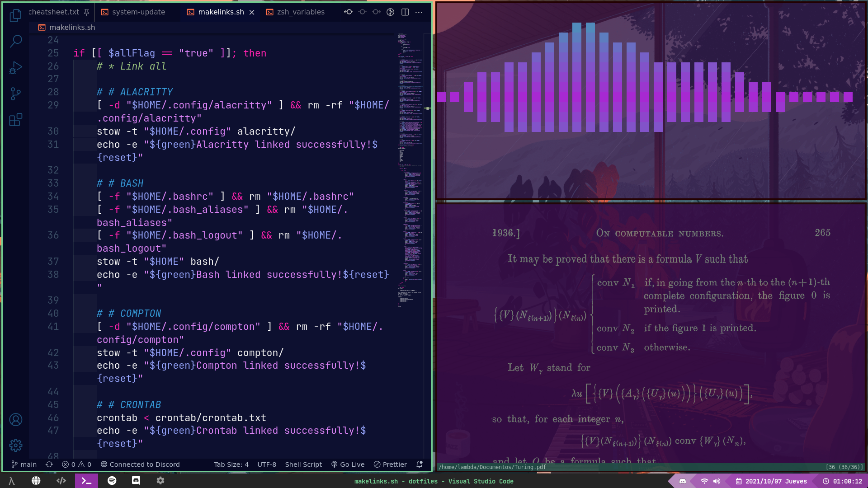868x488 pixels.
Task: Change the Shell Script language mode
Action: (x=303, y=465)
